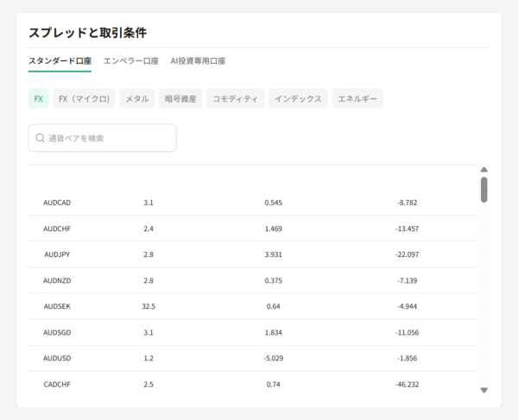Open the エンペラー口座 tab

130,61
